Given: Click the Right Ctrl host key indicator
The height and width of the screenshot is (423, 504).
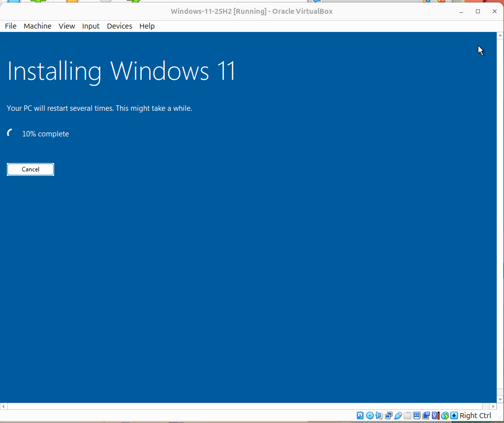Looking at the screenshot, I should (475, 416).
